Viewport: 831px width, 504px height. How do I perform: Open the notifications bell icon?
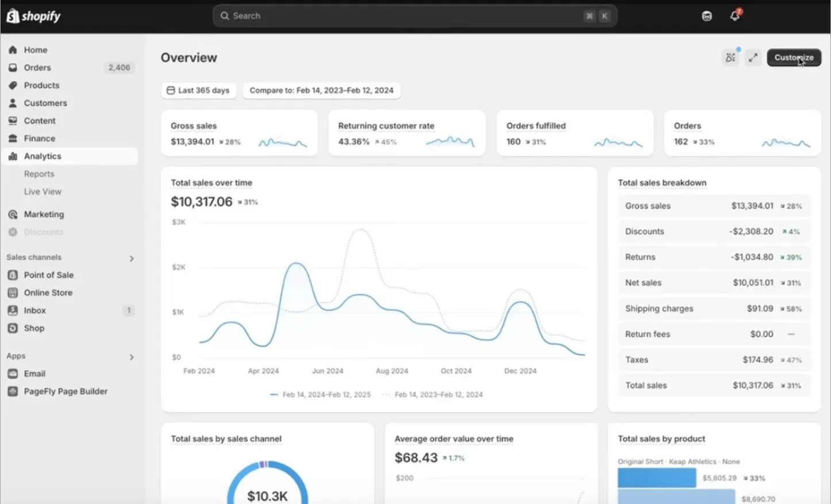[735, 16]
